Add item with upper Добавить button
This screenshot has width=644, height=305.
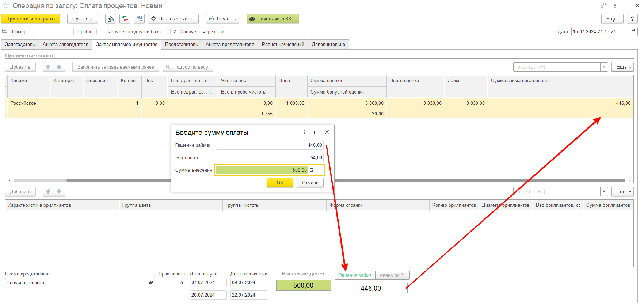click(20, 67)
